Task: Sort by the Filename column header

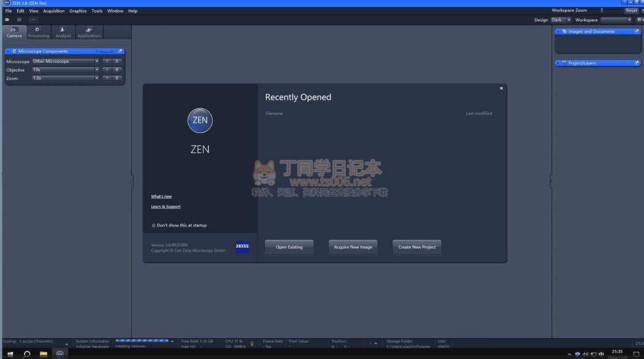Action: point(274,113)
